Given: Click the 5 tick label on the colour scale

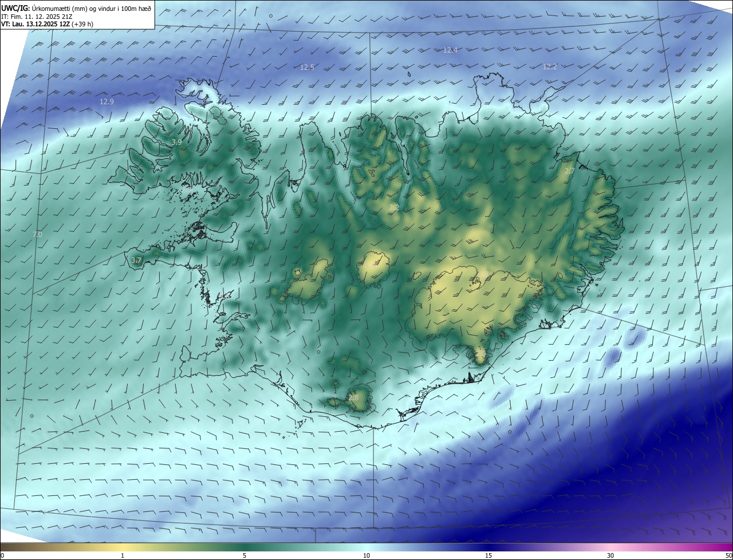Looking at the screenshot, I should pos(245,555).
